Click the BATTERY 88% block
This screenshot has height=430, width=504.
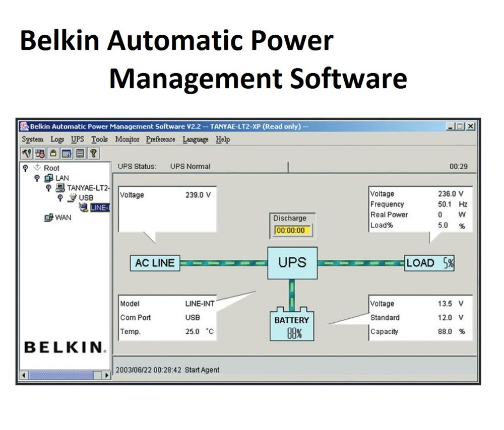292,324
